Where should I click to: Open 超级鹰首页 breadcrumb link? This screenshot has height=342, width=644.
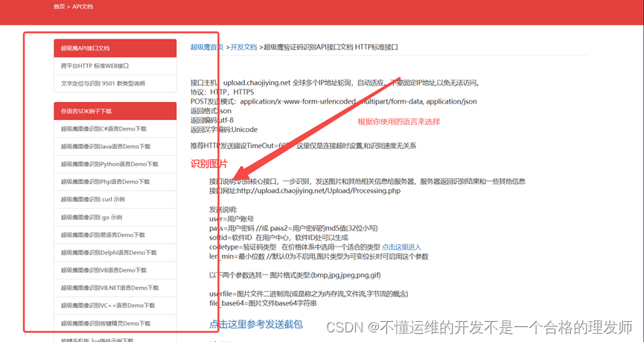(207, 47)
